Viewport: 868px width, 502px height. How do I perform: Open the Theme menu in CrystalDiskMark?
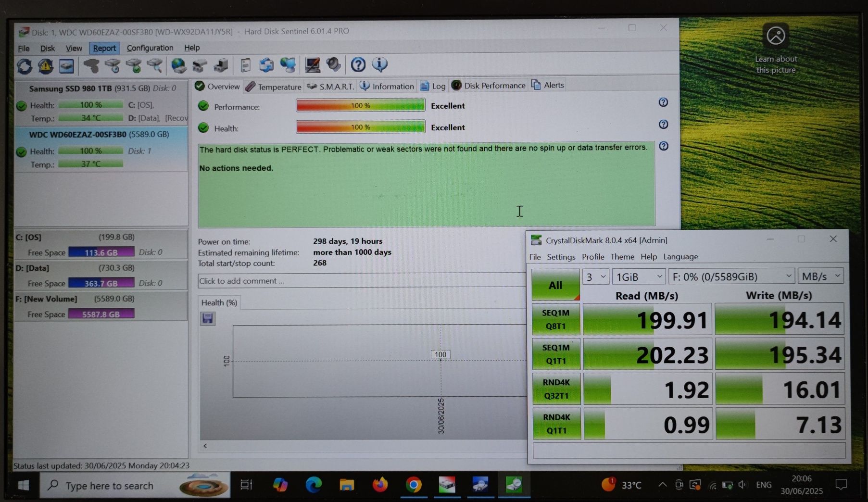[x=622, y=257]
